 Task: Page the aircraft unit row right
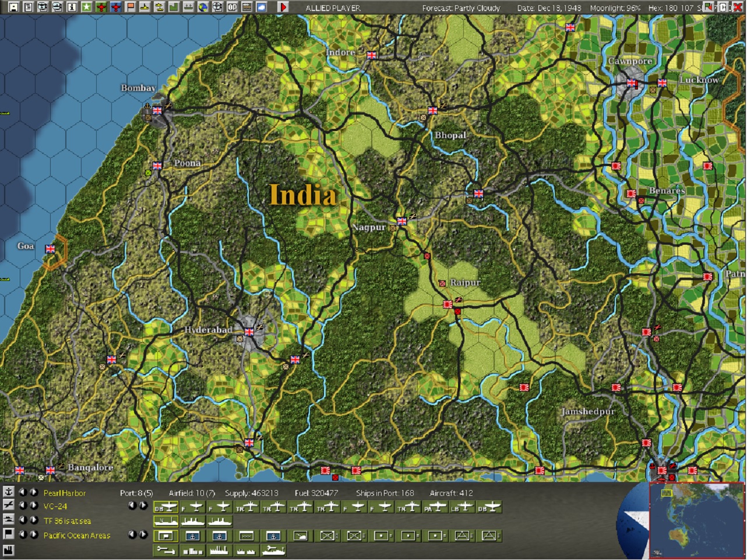click(x=143, y=506)
